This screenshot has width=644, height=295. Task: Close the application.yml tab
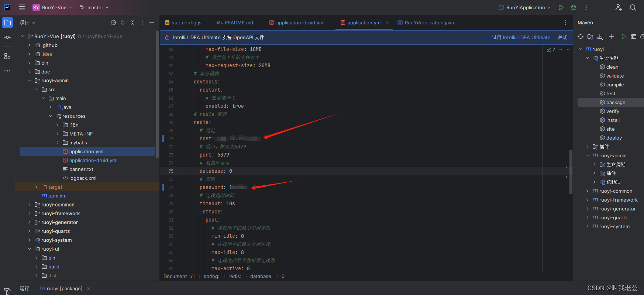tap(387, 23)
